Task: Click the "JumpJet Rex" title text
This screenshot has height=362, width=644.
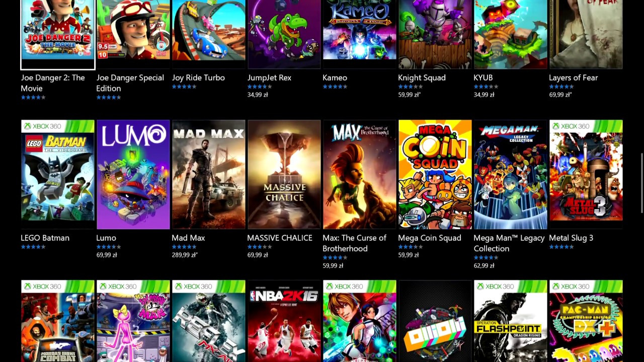Action: pos(269,78)
